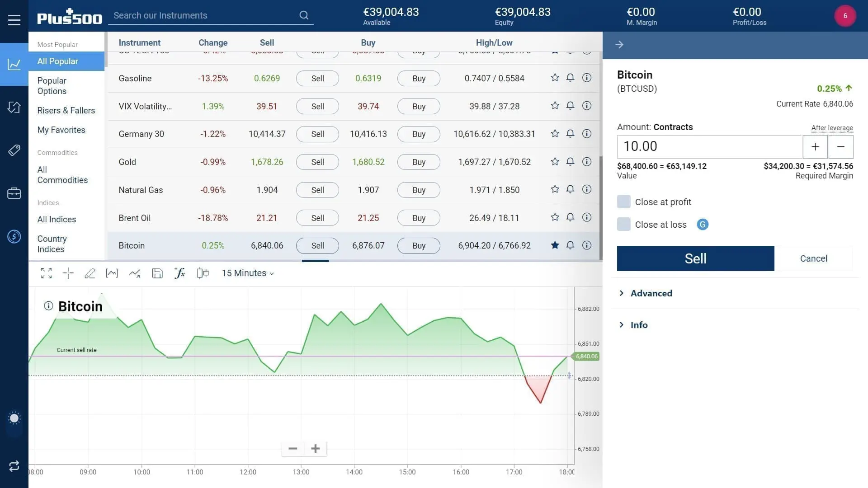
Task: Click the Sell button for the Bitcoin order
Action: [695, 258]
